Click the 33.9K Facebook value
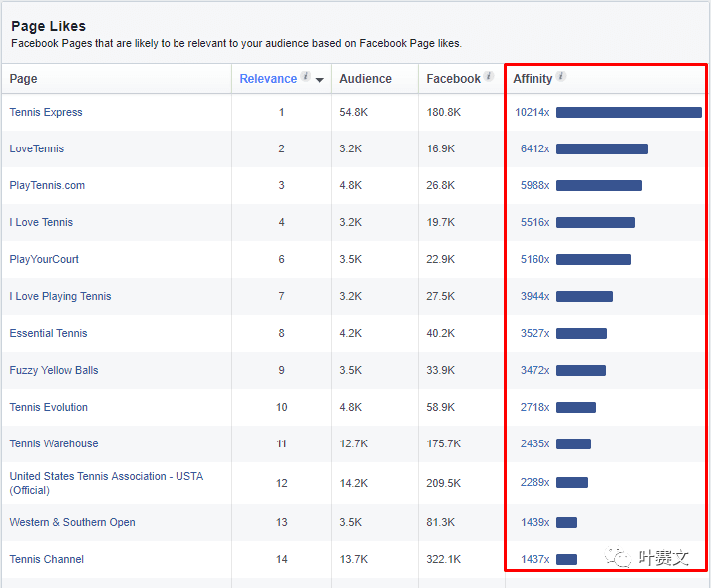The image size is (711, 588). [441, 370]
